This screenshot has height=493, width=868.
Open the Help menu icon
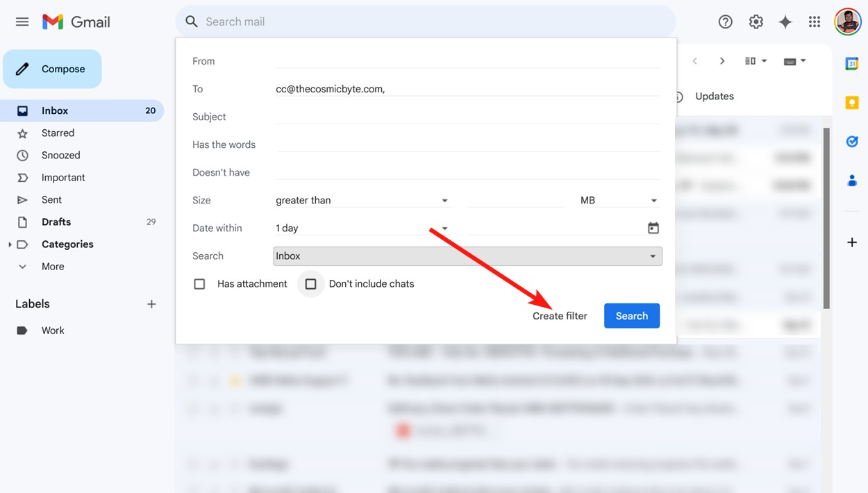[725, 22]
